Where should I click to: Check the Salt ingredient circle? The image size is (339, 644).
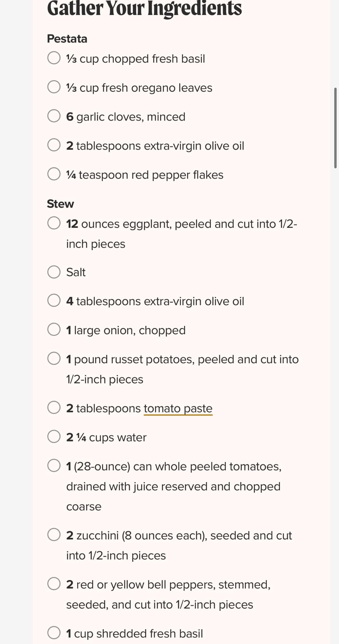coord(54,272)
